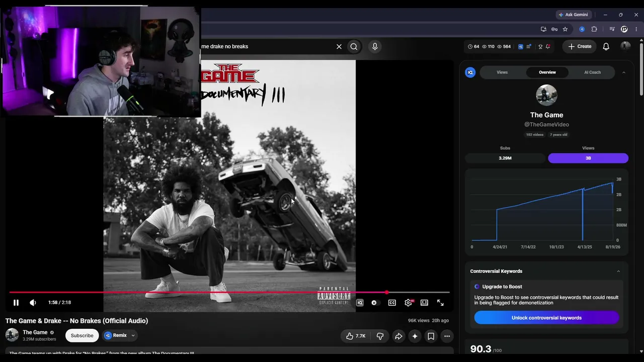Select the Views 3B metric
Screen dimensions: 644x362
(588, 158)
